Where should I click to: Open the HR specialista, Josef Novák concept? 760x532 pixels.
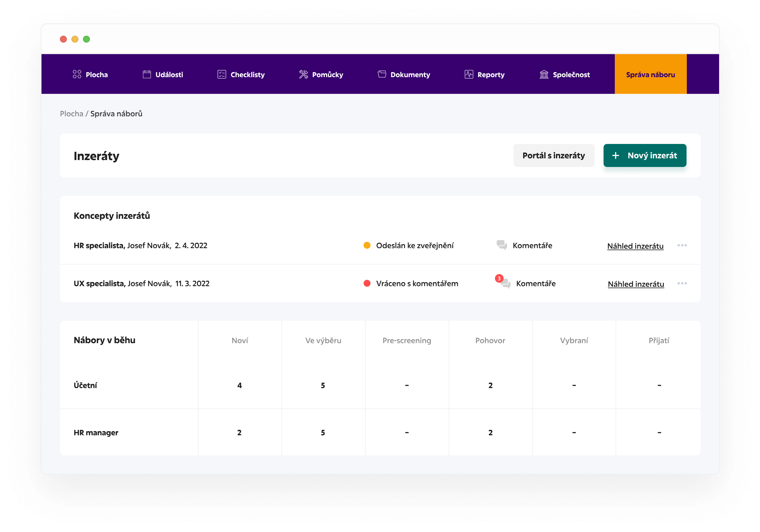(140, 245)
